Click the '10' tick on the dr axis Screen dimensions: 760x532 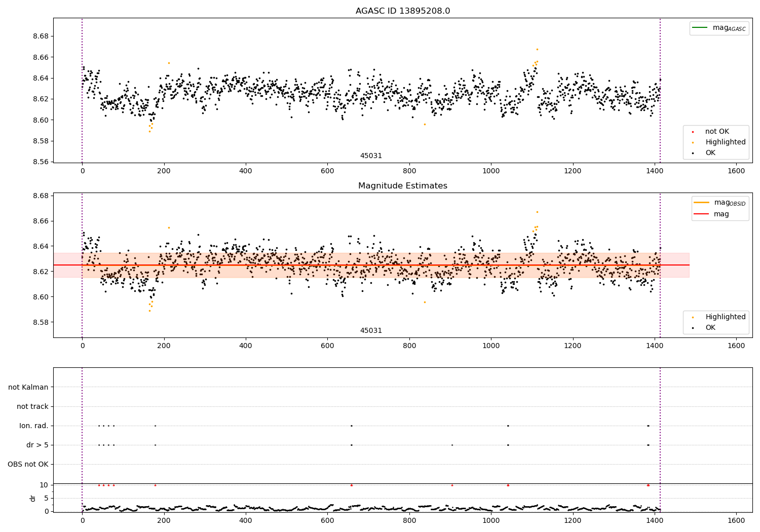tap(44, 485)
